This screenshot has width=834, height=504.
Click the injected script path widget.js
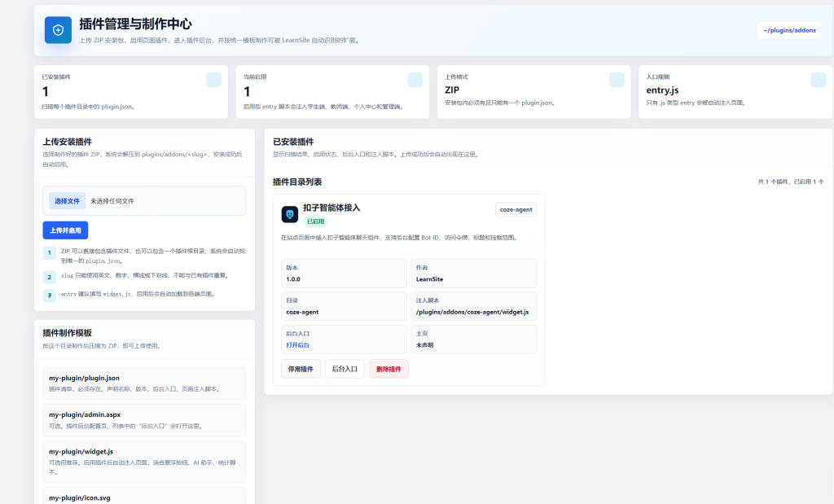pyautogui.click(x=472, y=312)
